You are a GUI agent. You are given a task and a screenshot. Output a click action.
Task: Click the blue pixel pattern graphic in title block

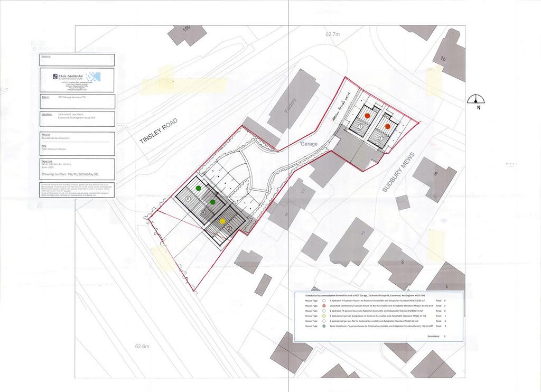click(x=93, y=77)
